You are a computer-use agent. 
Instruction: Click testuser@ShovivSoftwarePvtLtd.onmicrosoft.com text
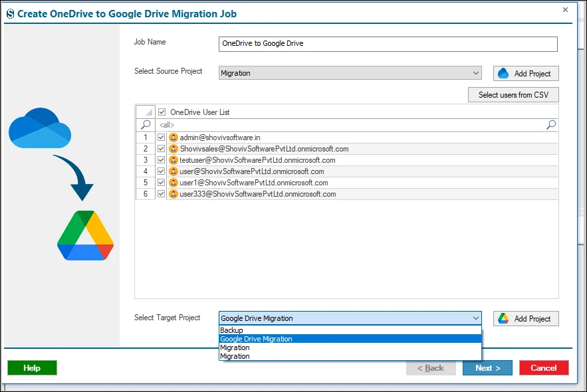click(257, 160)
